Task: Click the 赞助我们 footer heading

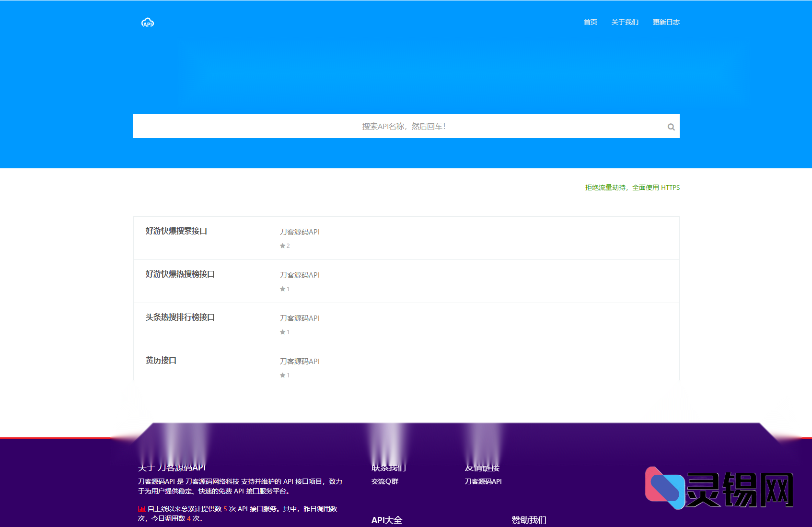Action: pos(529,520)
